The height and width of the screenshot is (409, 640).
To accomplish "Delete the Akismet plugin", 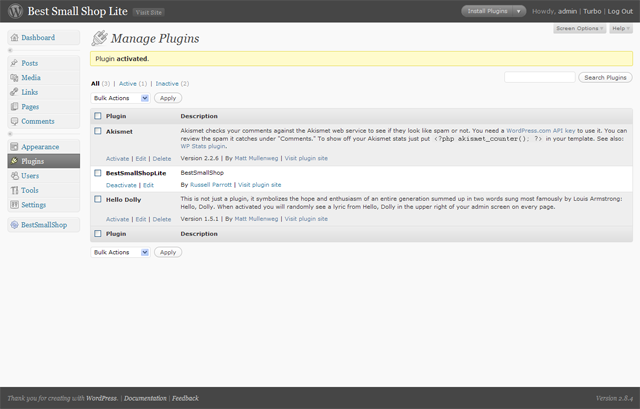I will 162,158.
